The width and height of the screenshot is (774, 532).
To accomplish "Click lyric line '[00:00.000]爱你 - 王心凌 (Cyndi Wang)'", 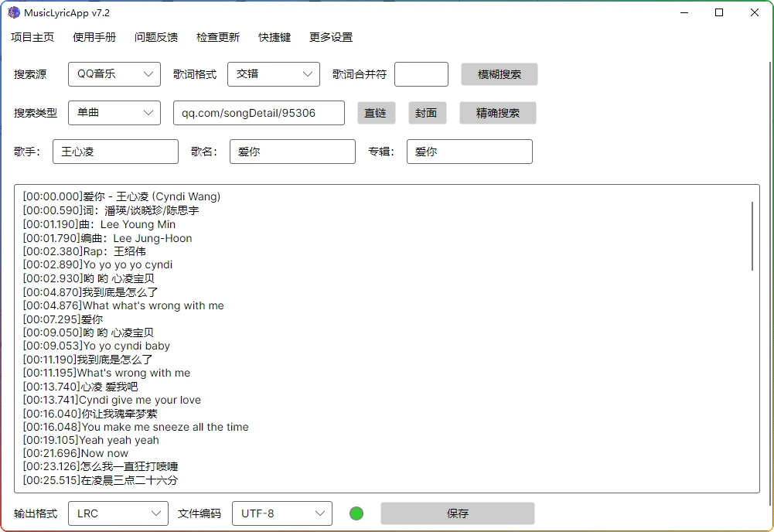I will 122,197.
